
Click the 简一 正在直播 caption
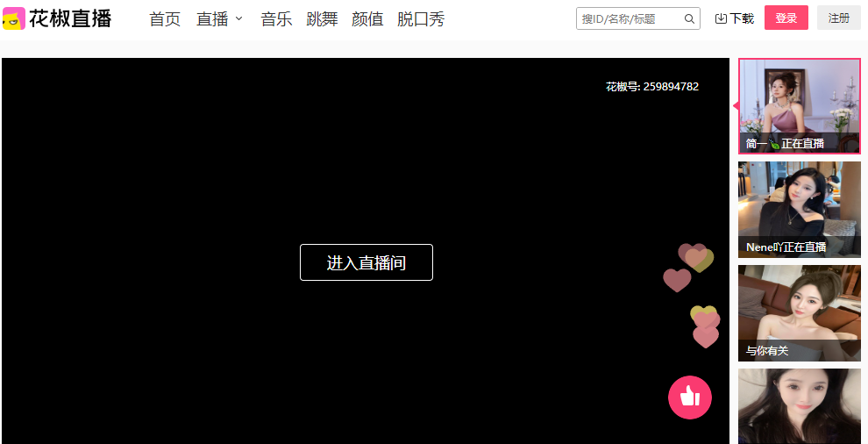(785, 144)
